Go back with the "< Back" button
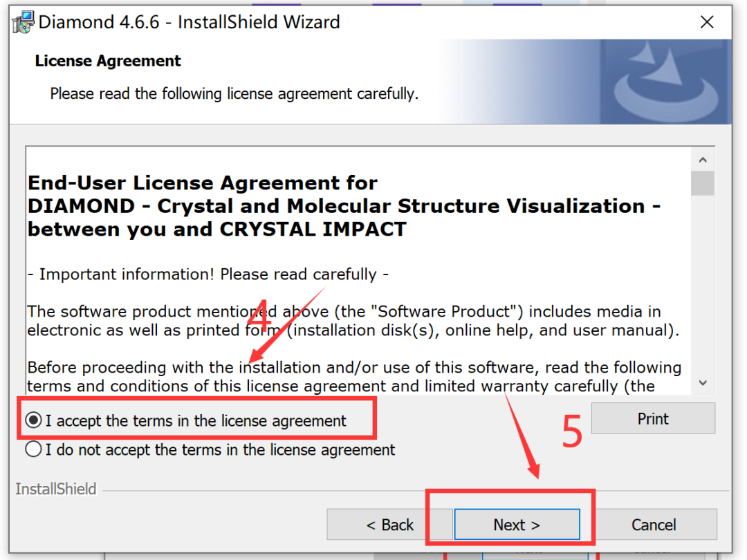The width and height of the screenshot is (747, 560). pyautogui.click(x=389, y=525)
